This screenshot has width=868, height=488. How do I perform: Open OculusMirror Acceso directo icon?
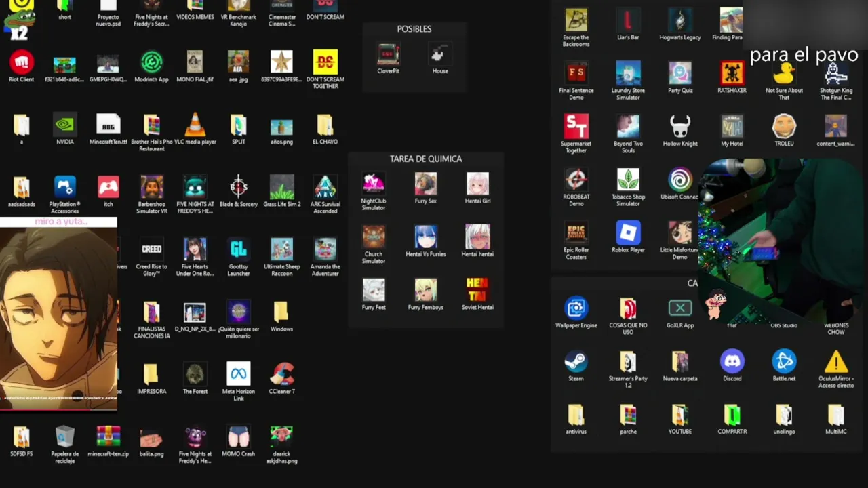click(835, 361)
